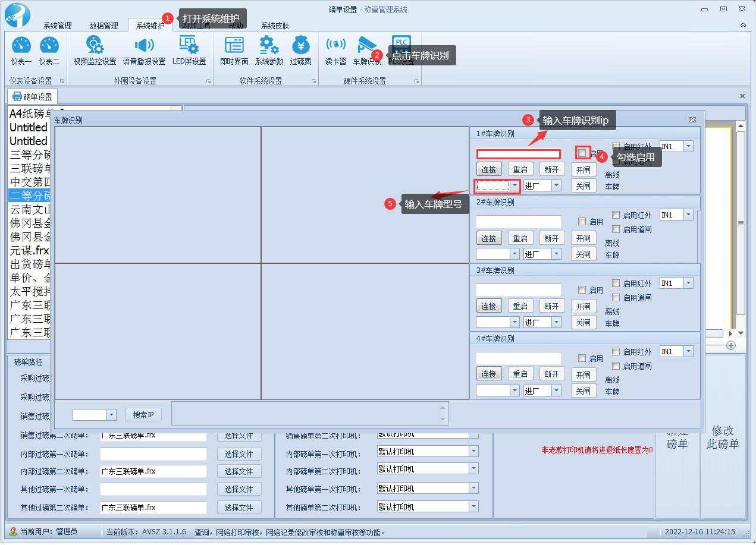The image size is (756, 545).
Task: Click 选择文件 for 其他过磅第二次磅单
Action: (x=239, y=507)
